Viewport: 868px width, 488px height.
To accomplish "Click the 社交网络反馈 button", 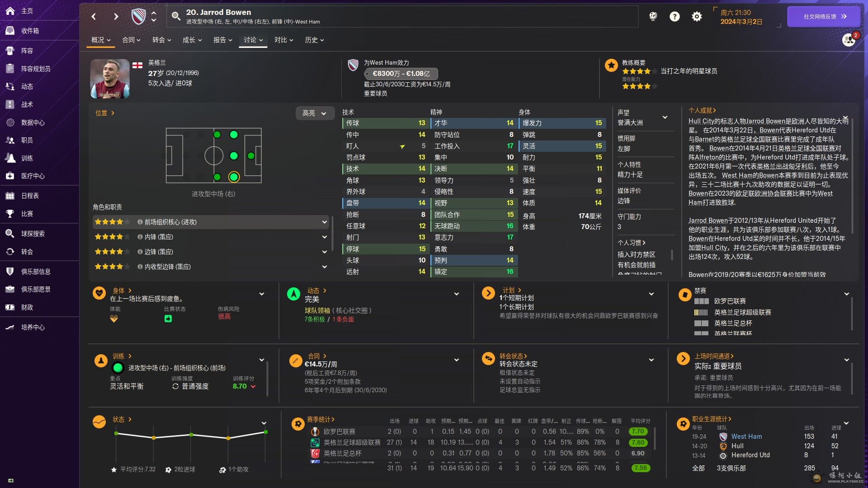I will (824, 17).
